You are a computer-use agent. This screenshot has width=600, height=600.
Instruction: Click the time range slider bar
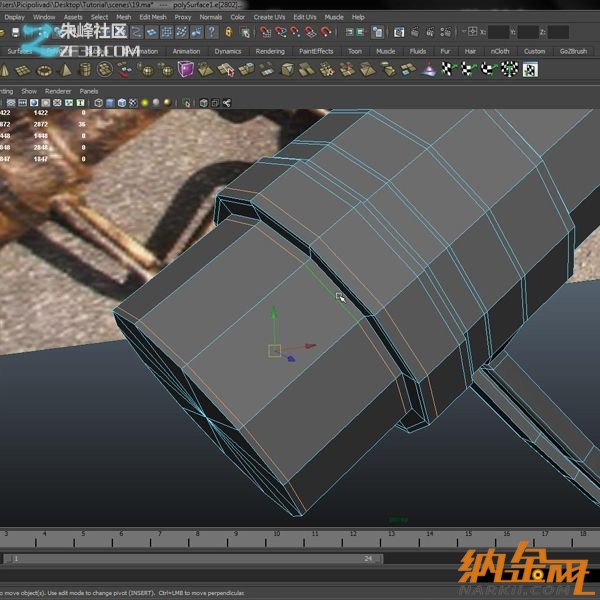[190, 558]
